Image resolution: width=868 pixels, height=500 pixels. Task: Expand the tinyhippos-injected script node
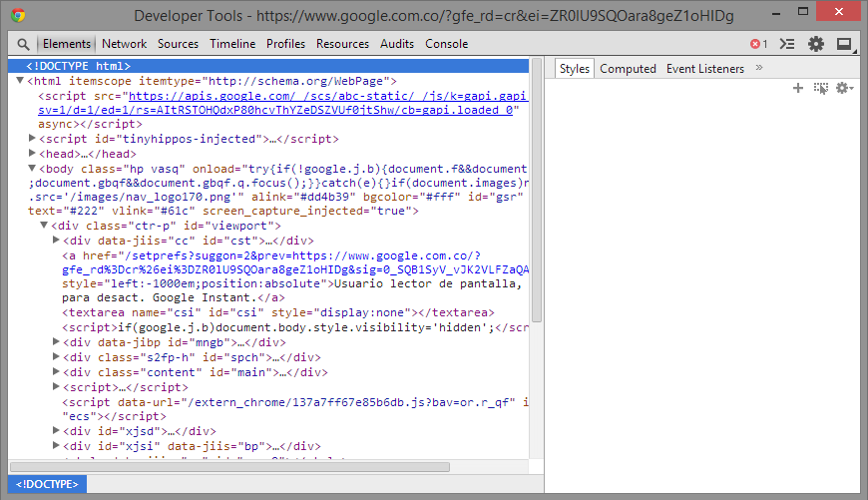tap(32, 138)
